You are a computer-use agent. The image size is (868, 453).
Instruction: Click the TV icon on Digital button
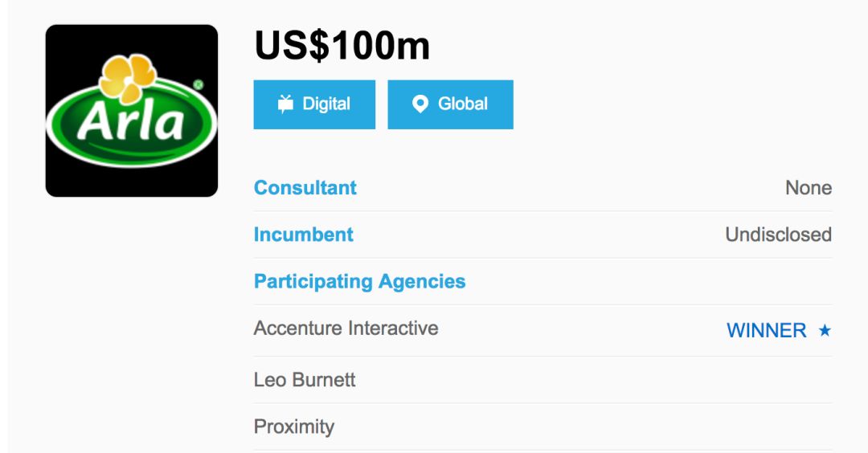285,104
